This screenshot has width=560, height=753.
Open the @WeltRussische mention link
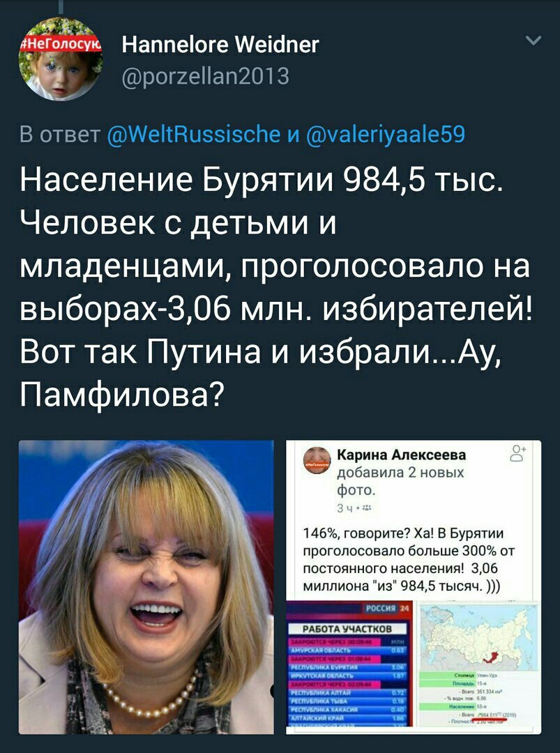pyautogui.click(x=194, y=134)
